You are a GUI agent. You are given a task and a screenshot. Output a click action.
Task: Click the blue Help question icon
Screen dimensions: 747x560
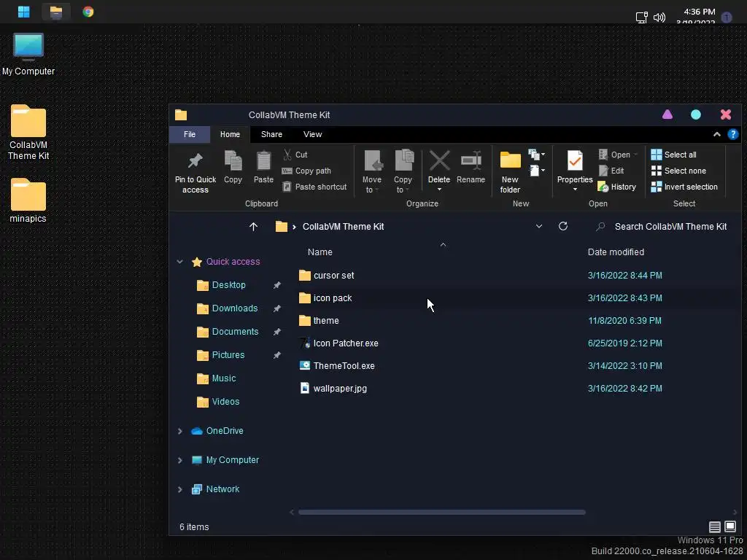732,134
